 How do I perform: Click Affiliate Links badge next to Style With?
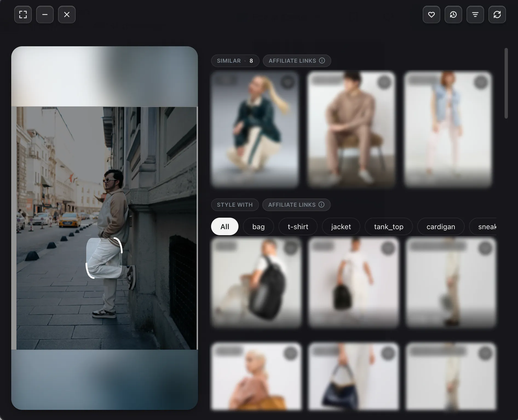point(296,205)
